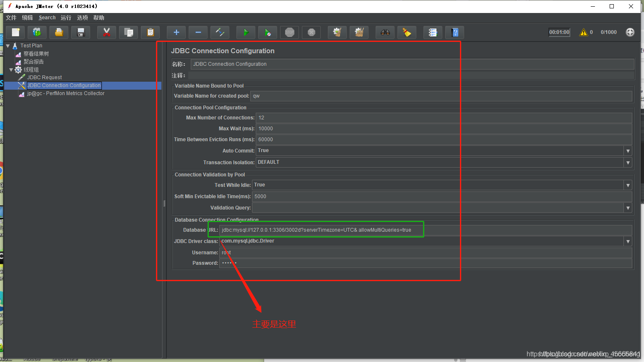Select 察看结果树 tree item
Image resolution: width=644 pixels, height=362 pixels.
[x=36, y=54]
